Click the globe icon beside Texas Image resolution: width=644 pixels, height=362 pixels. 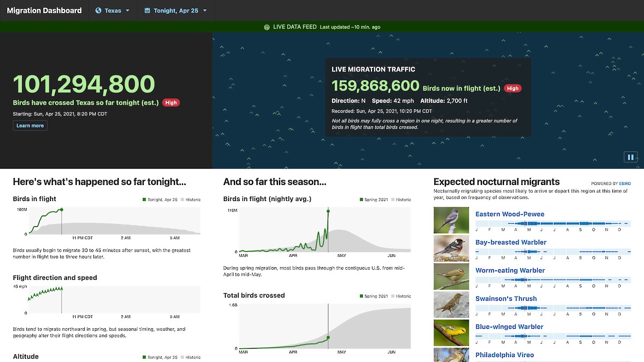pos(99,10)
